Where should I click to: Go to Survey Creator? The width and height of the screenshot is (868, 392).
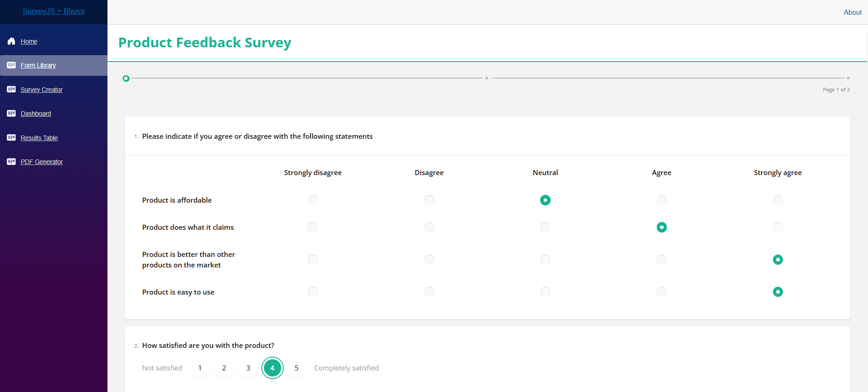[x=41, y=90]
